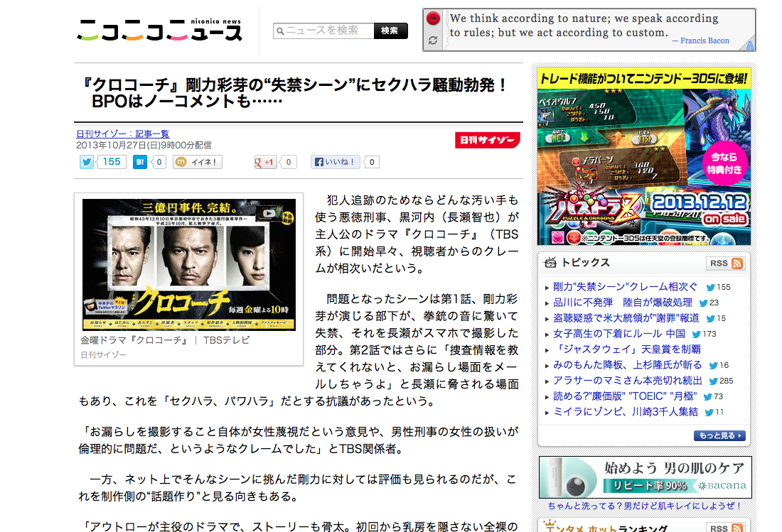Open the Bacana 男の肌のケア ad banner

[645, 477]
